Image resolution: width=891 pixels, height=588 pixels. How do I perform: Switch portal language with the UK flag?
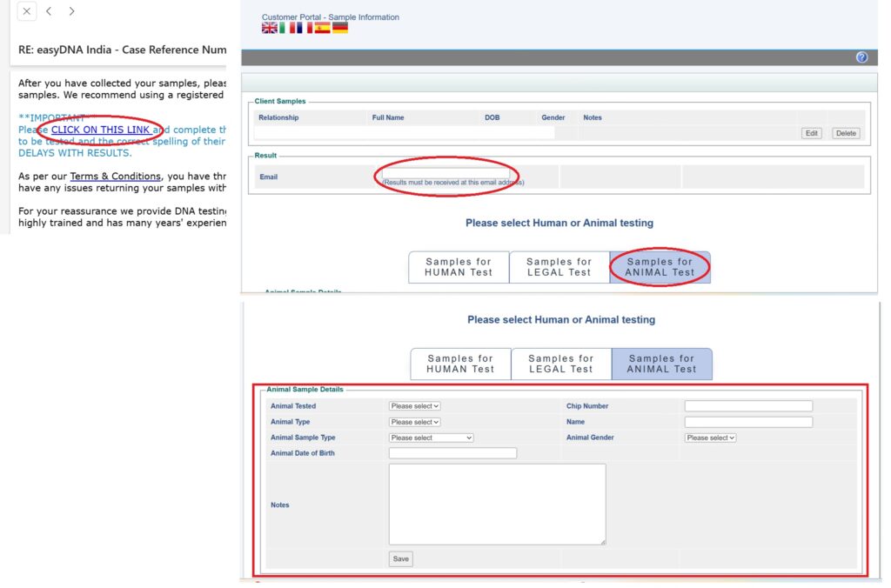click(x=270, y=28)
